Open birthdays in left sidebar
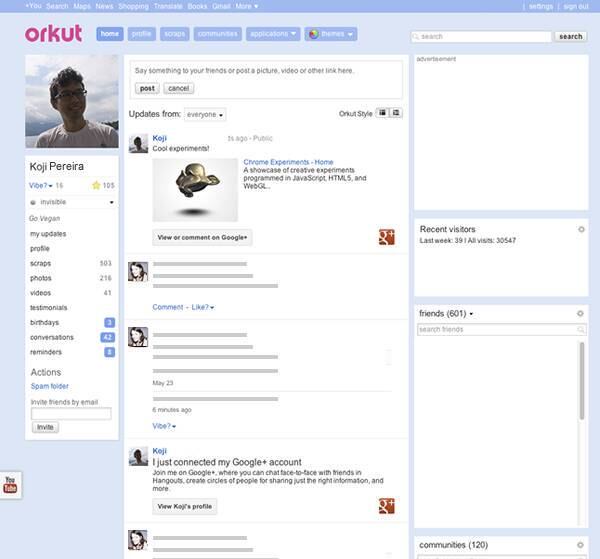600x559 pixels. click(44, 323)
